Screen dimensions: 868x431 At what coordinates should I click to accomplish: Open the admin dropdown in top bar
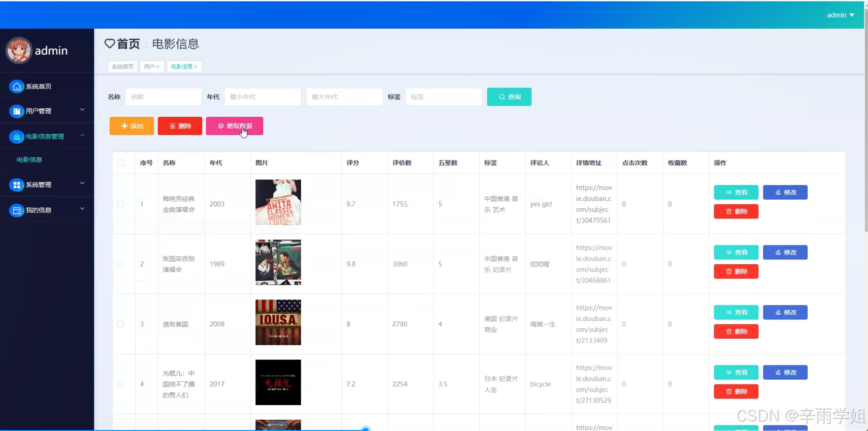tap(841, 15)
